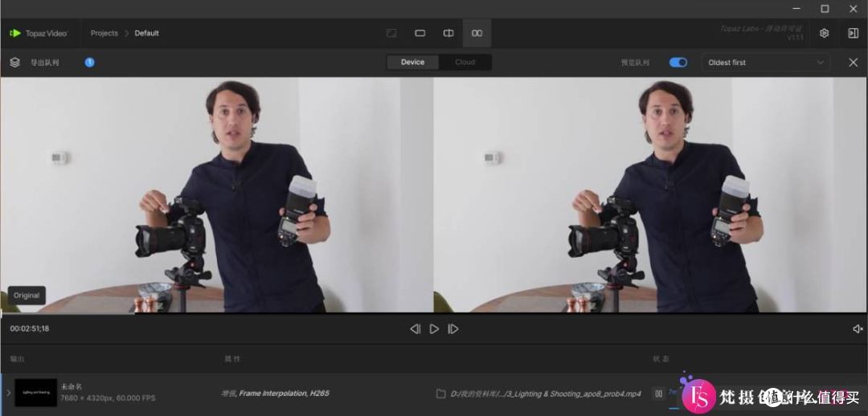The width and height of the screenshot is (868, 416).
Task: Open the Projects breadcrumb link
Action: pos(104,33)
